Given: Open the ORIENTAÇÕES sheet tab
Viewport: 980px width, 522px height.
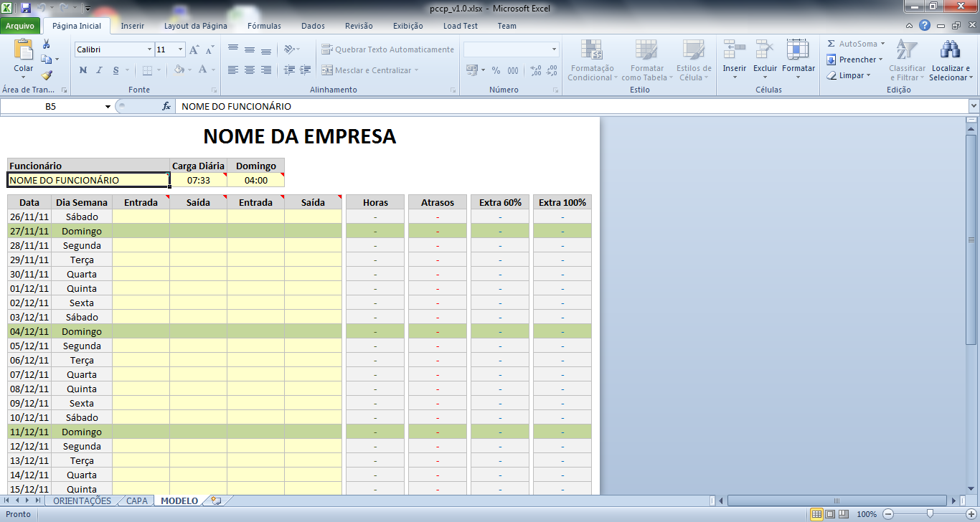Looking at the screenshot, I should point(82,500).
